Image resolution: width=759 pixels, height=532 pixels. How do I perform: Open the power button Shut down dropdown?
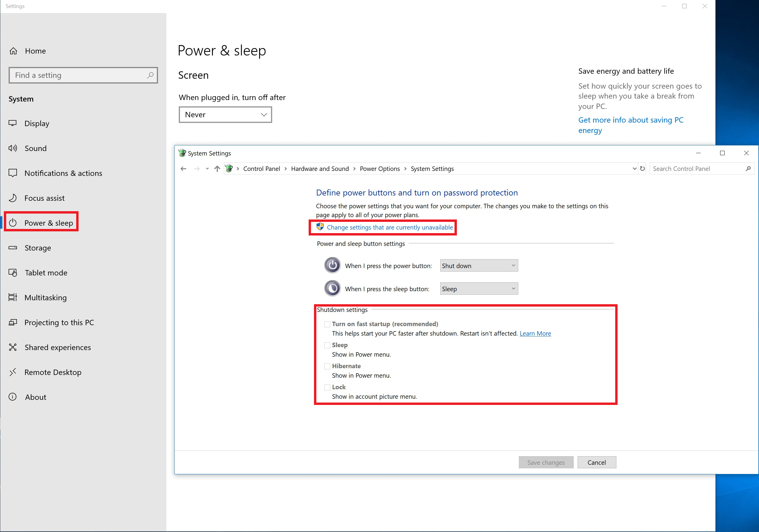pyautogui.click(x=479, y=265)
